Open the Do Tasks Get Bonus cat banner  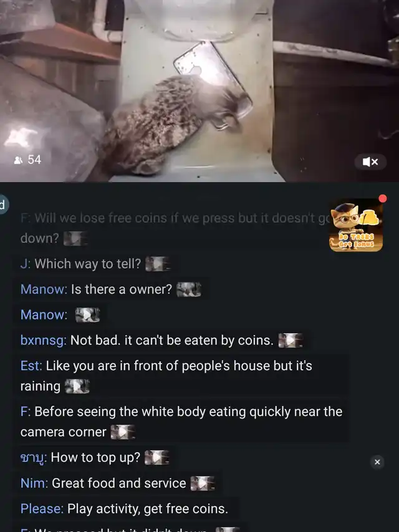click(x=356, y=225)
